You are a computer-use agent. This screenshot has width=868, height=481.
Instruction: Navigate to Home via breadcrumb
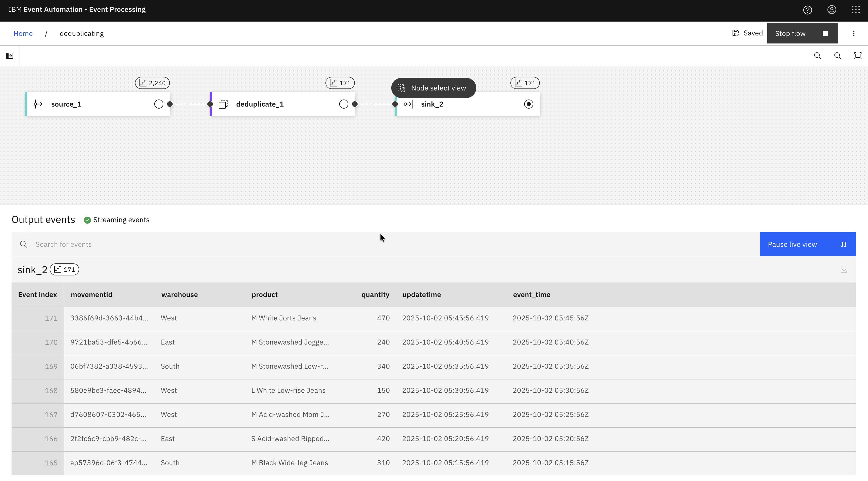[23, 33]
